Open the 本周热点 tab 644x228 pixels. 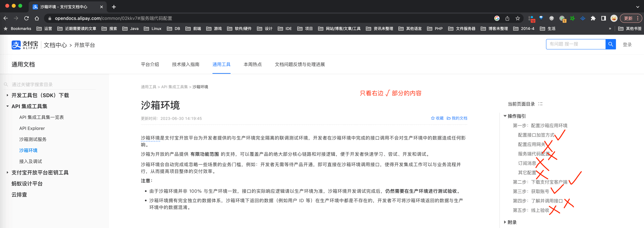[252, 64]
